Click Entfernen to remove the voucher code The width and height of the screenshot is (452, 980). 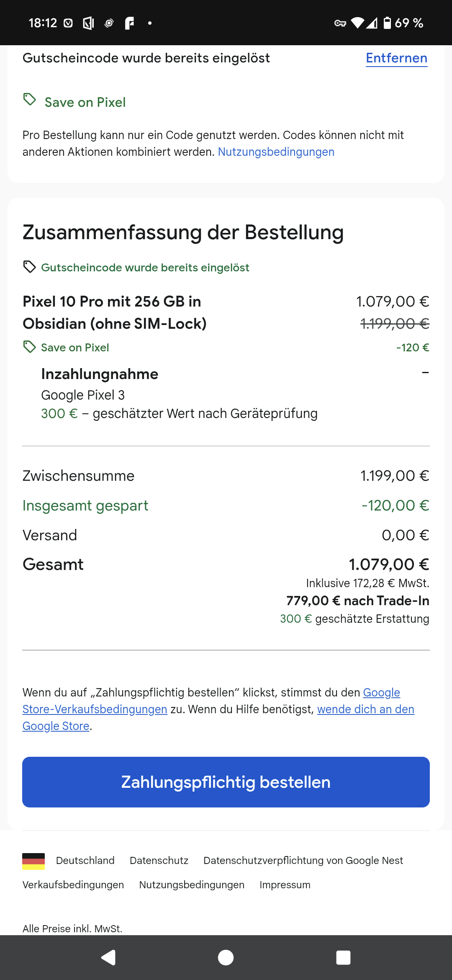pyautogui.click(x=396, y=58)
